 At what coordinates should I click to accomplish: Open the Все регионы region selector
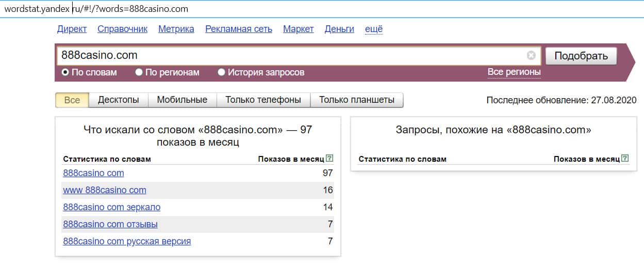click(x=514, y=72)
